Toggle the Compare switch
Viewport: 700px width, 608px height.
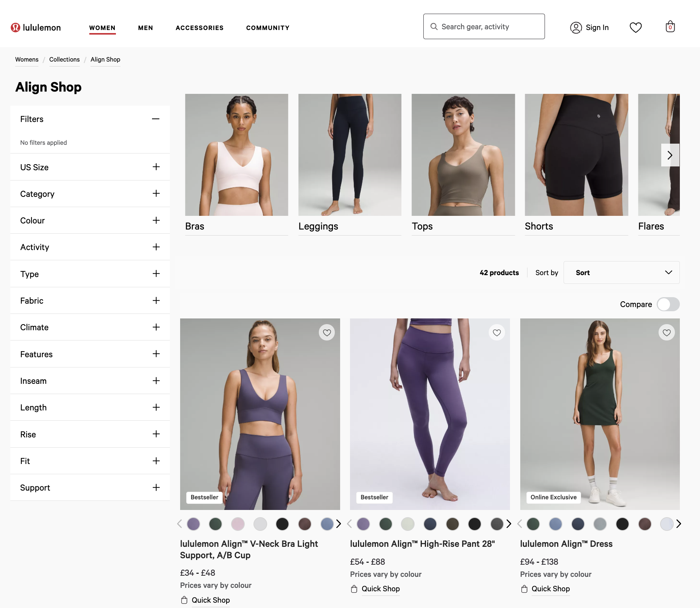668,304
